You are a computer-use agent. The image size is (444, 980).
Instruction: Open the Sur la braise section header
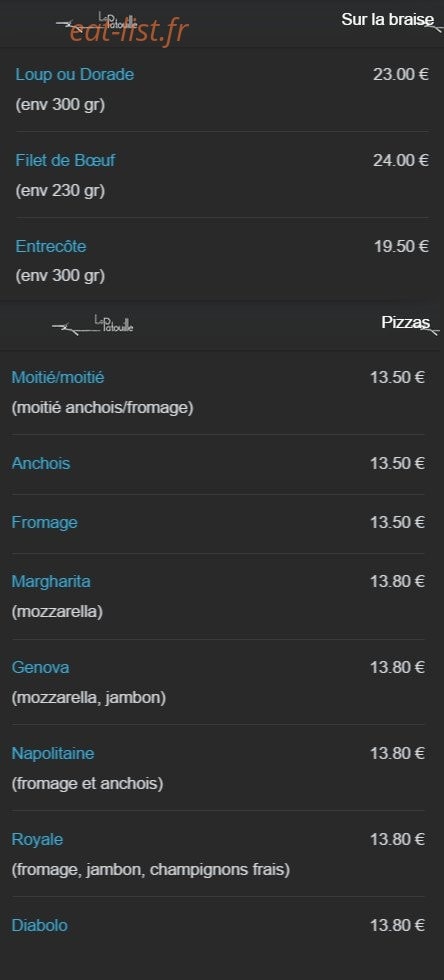pos(387,19)
